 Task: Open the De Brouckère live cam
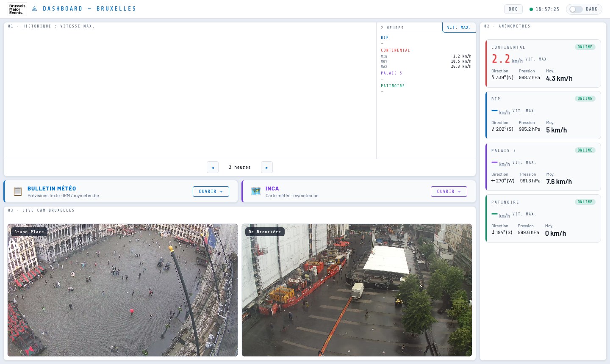click(x=357, y=290)
